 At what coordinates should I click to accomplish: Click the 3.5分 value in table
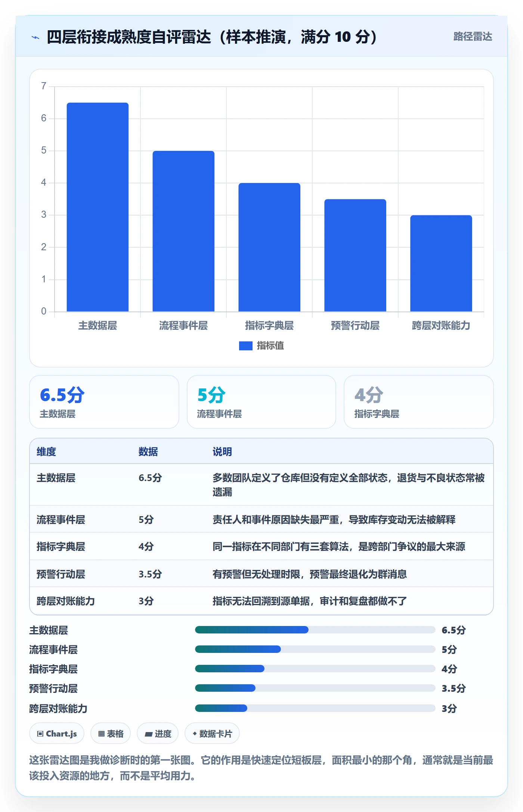coord(150,574)
